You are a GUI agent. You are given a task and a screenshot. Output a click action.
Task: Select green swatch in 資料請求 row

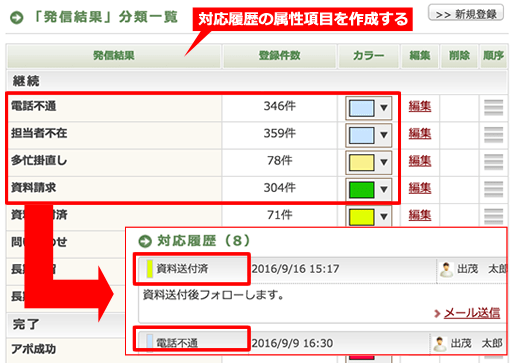tap(361, 189)
